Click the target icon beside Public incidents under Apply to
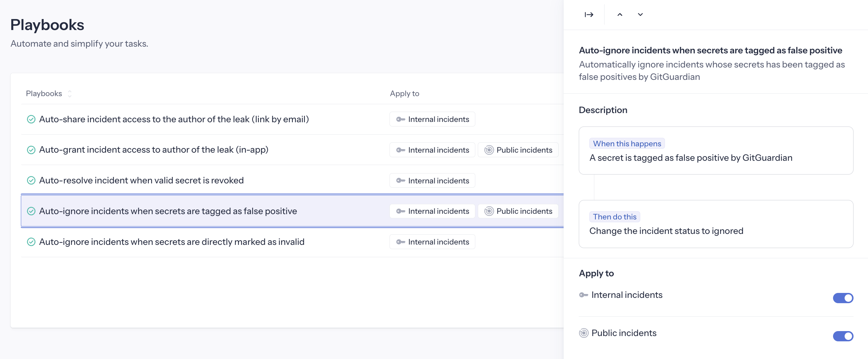This screenshot has width=868, height=359. (583, 333)
